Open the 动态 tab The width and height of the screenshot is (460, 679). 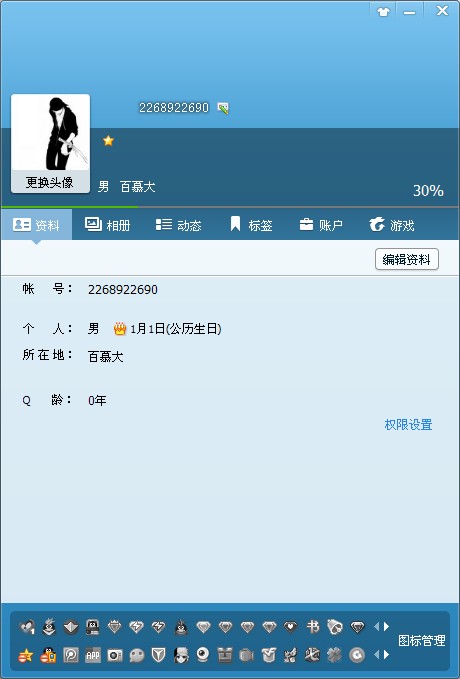[x=179, y=225]
